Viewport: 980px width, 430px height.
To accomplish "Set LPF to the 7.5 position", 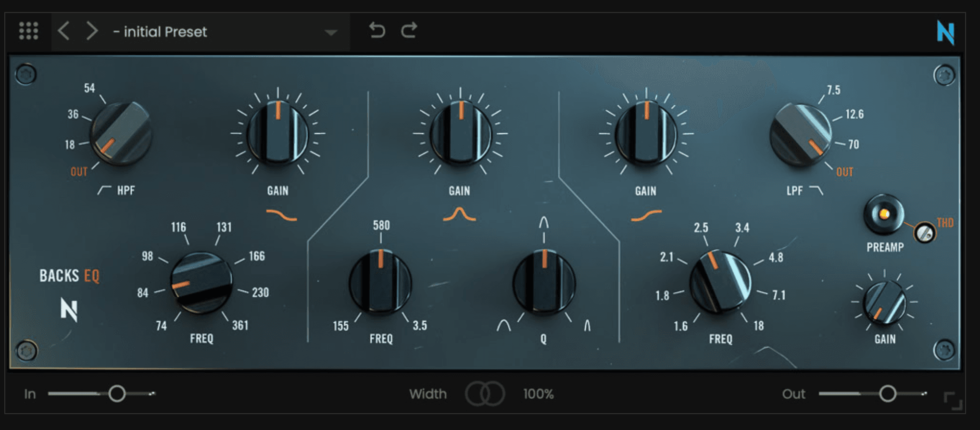I will click(x=834, y=90).
